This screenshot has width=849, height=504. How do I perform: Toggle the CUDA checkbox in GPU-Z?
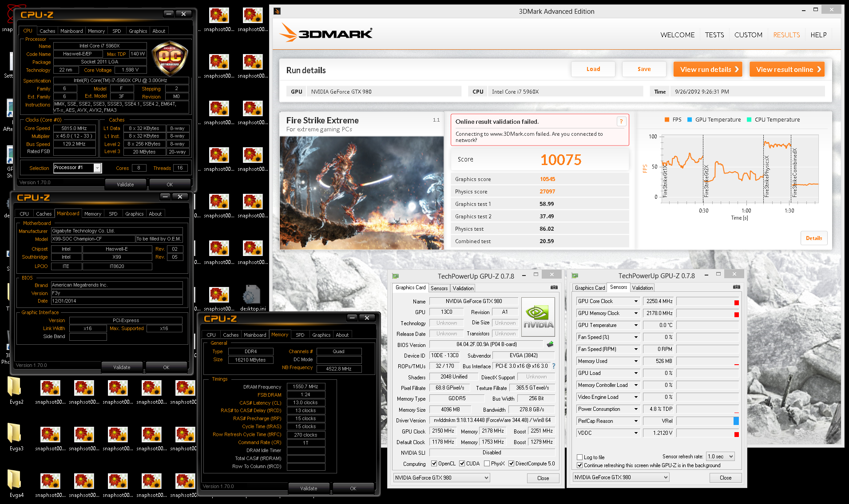[462, 464]
